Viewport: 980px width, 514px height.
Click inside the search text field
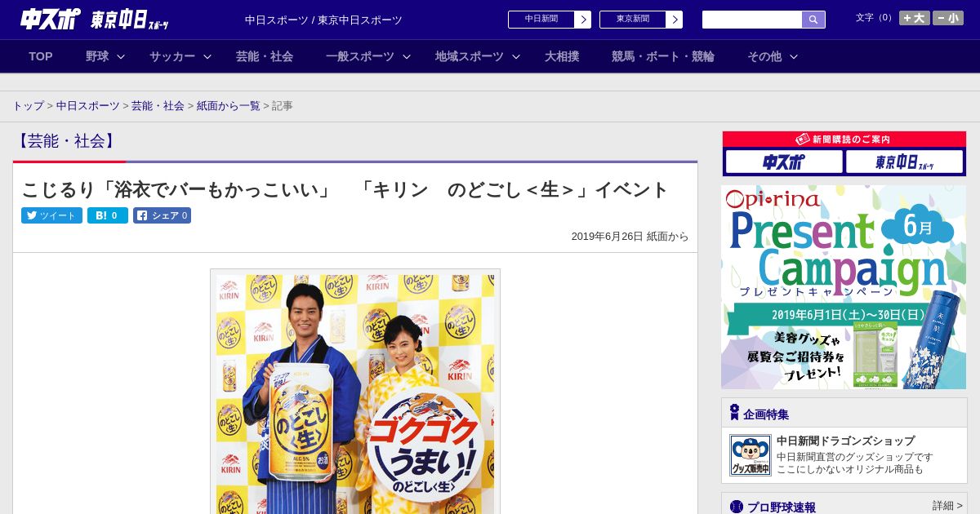(752, 20)
